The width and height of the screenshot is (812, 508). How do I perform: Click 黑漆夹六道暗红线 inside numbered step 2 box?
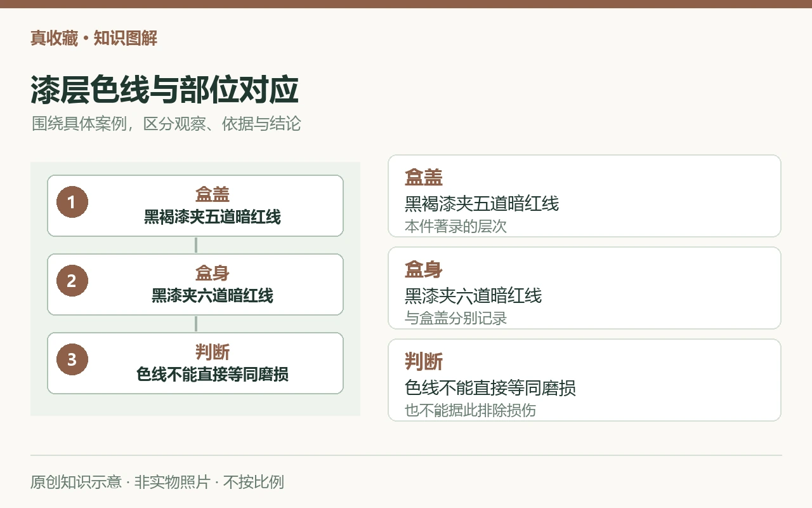pyautogui.click(x=213, y=296)
